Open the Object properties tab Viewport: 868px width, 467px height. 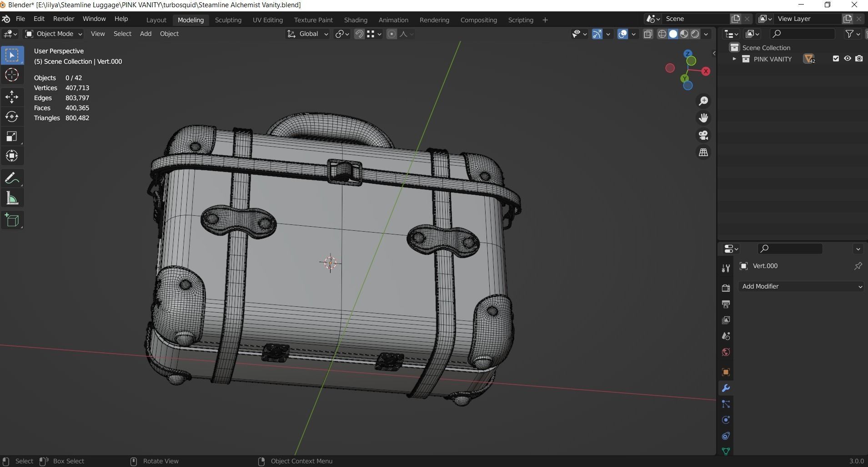(x=726, y=372)
